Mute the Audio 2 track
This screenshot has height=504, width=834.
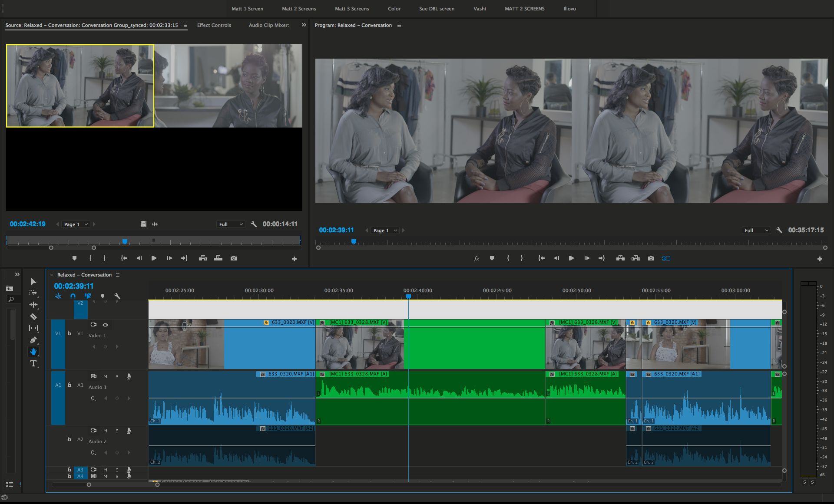click(105, 431)
